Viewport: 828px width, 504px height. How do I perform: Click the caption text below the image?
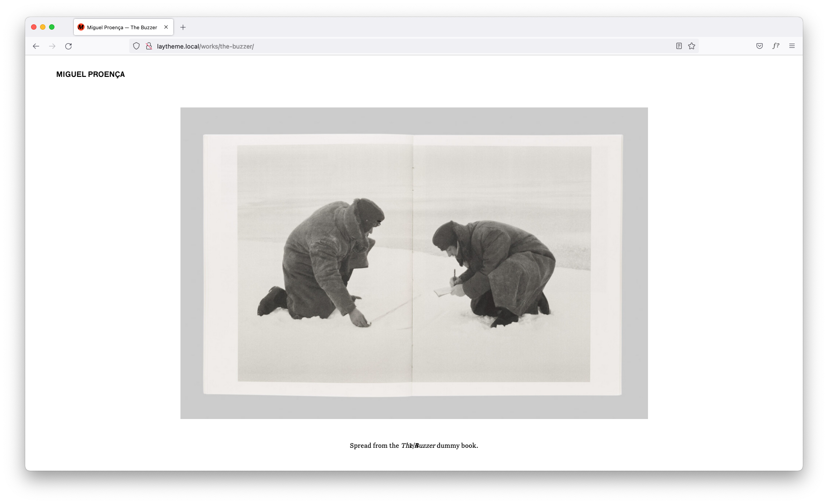pyautogui.click(x=414, y=446)
